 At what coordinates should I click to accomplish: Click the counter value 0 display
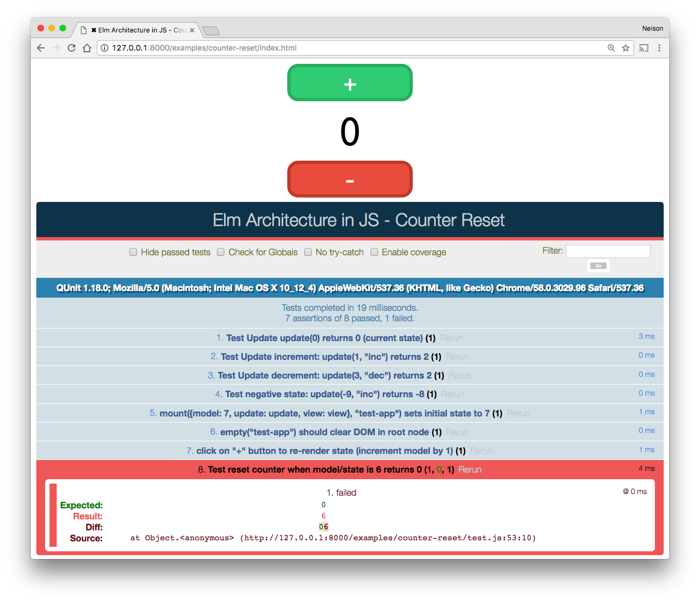pos(350,132)
